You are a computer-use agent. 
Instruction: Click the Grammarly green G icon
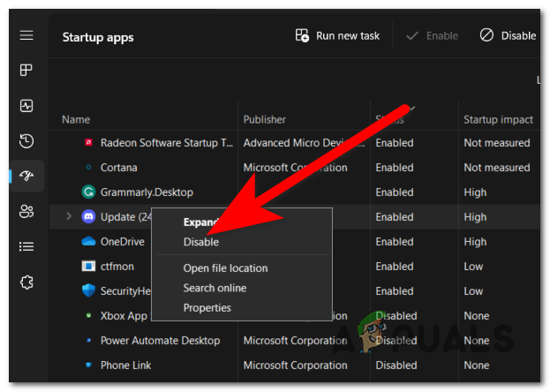coord(88,192)
